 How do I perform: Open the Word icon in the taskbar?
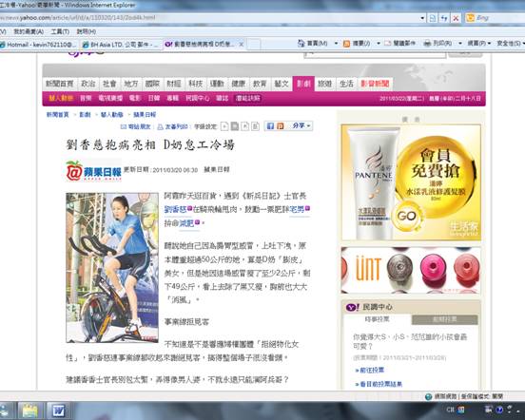tap(60, 410)
